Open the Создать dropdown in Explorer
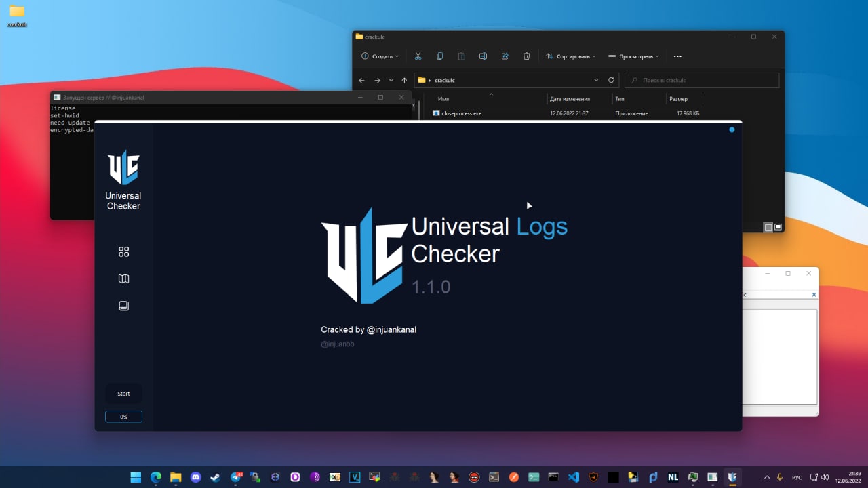 (380, 56)
